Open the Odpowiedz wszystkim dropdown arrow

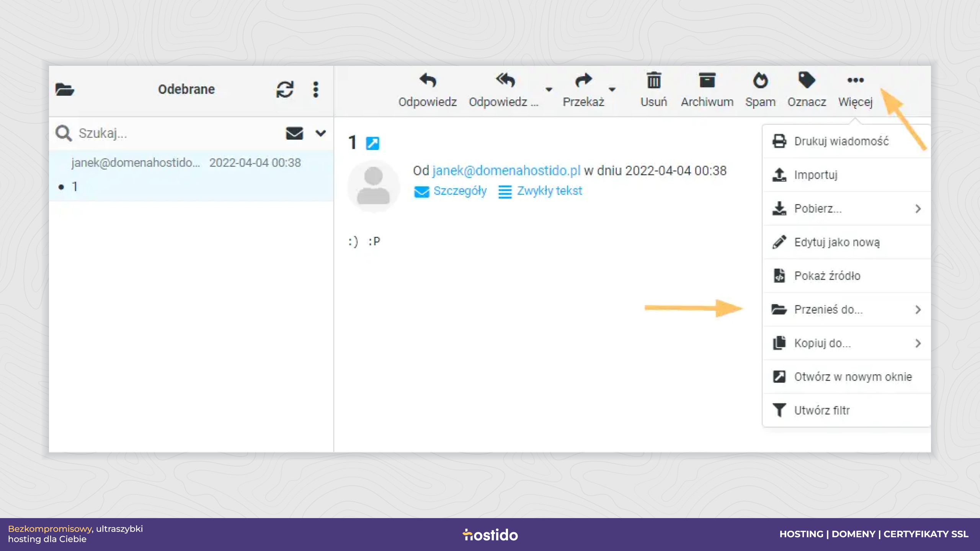[549, 90]
